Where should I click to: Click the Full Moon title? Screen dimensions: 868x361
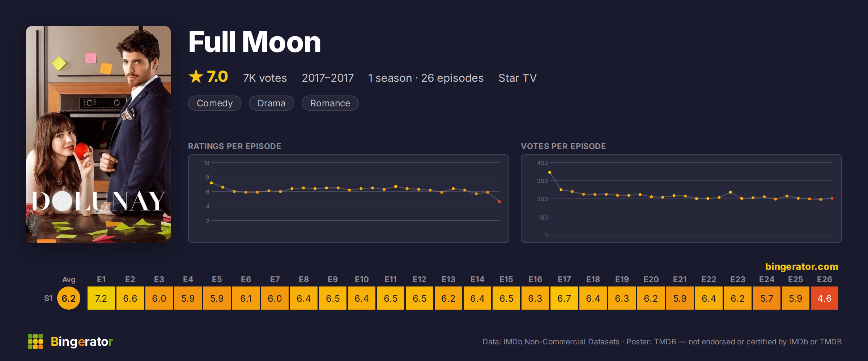255,42
